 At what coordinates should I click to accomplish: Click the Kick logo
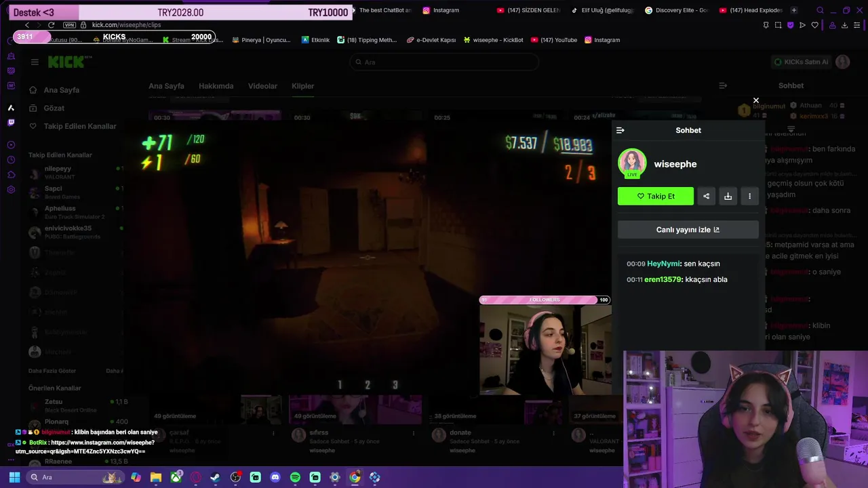pyautogui.click(x=66, y=62)
